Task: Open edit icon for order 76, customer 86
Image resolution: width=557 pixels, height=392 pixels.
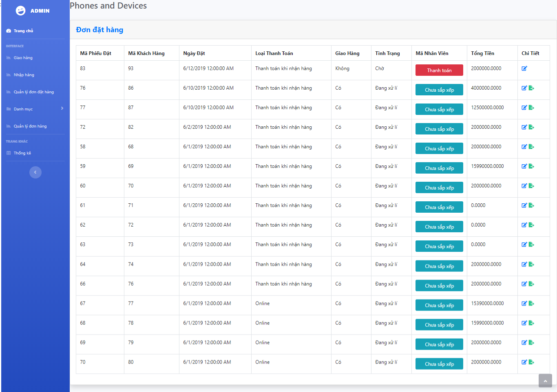Action: (524, 88)
